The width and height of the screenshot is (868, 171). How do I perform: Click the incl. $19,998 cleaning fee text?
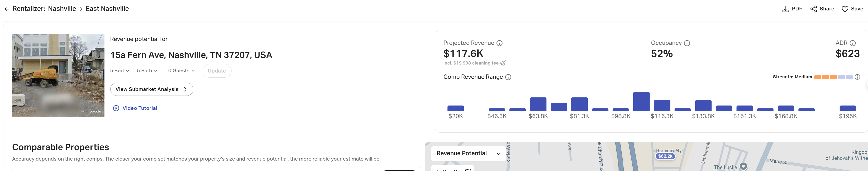(x=471, y=63)
